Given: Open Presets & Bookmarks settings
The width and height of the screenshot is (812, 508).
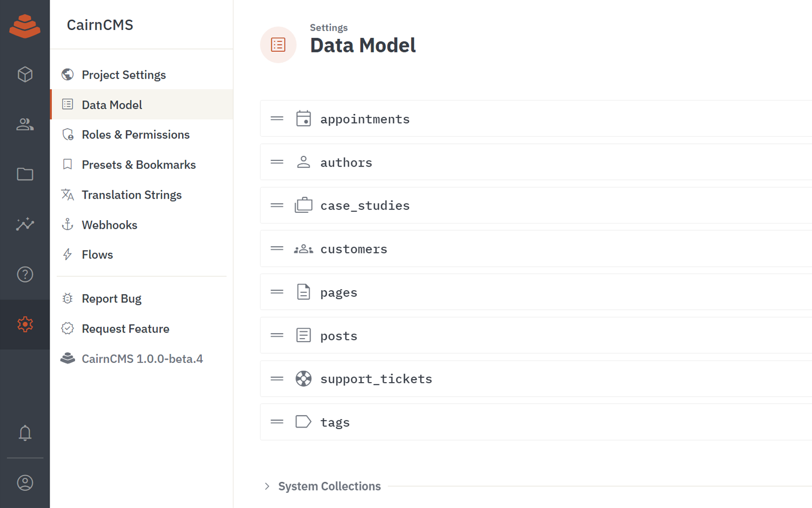Looking at the screenshot, I should [x=142, y=164].
